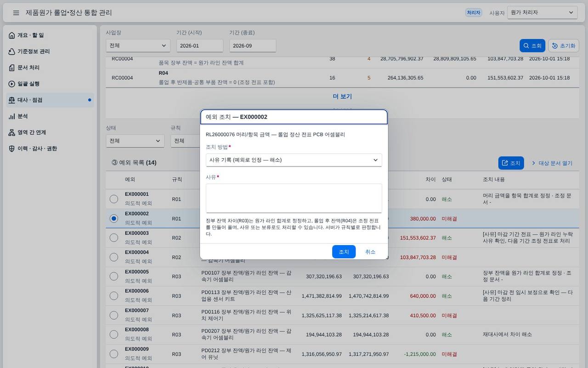The height and width of the screenshot is (368, 588).
Task: Open 대상 문서 열기 link
Action: coord(552,163)
